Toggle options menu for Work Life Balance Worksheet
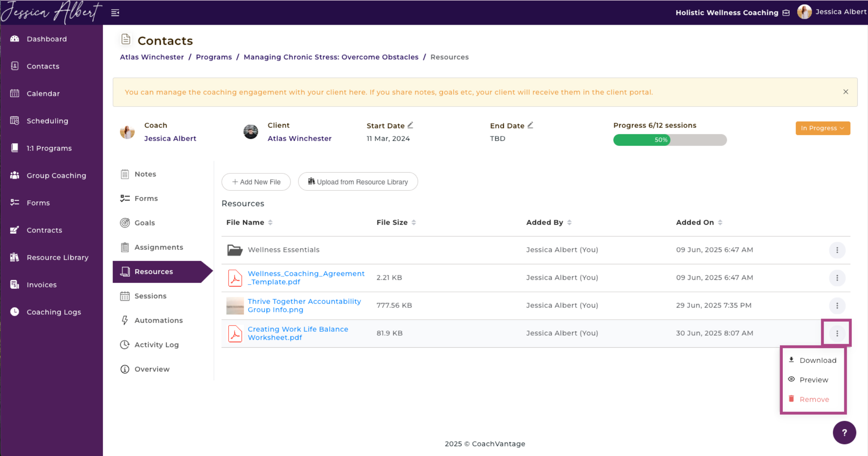This screenshot has width=868, height=456. coord(837,333)
